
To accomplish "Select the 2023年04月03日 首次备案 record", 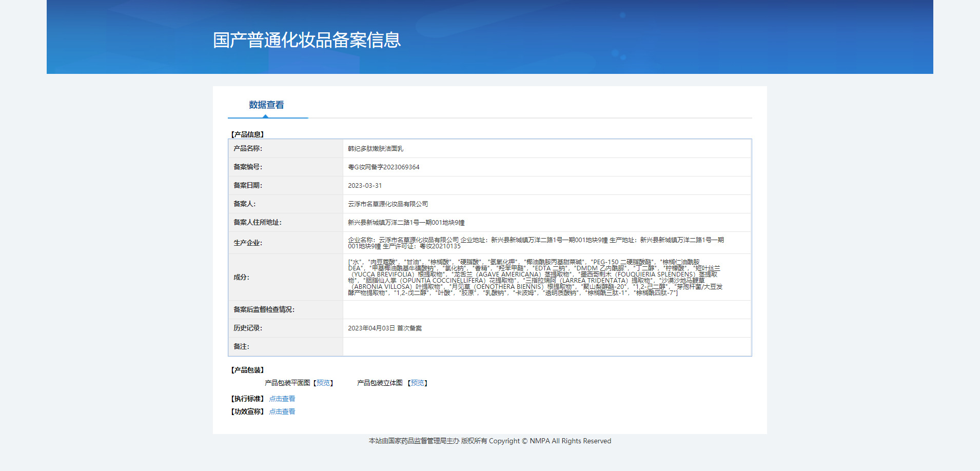I will tap(385, 328).
